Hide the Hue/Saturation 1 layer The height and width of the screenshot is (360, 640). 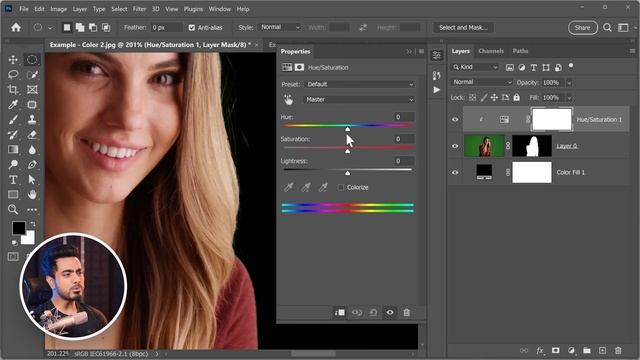pyautogui.click(x=455, y=120)
